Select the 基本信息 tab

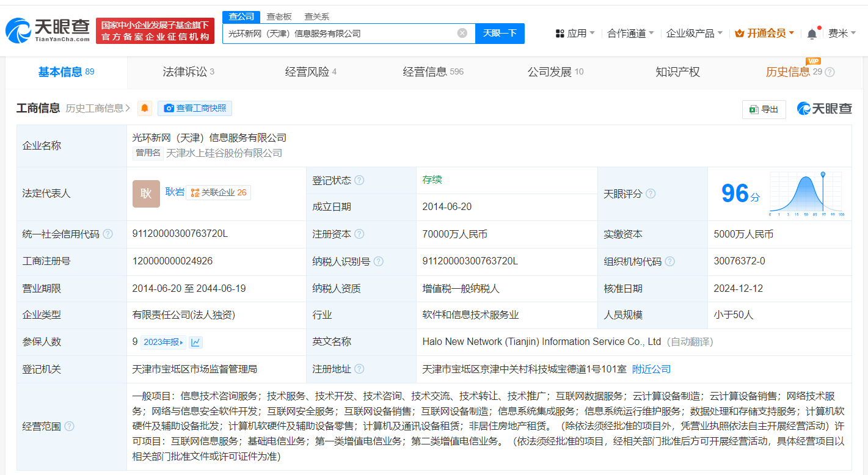tap(66, 72)
